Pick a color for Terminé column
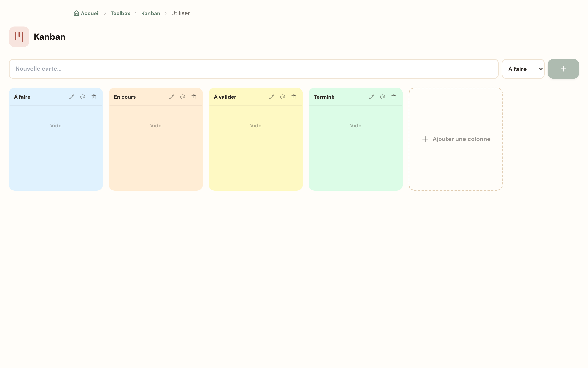588x368 pixels. click(x=382, y=97)
